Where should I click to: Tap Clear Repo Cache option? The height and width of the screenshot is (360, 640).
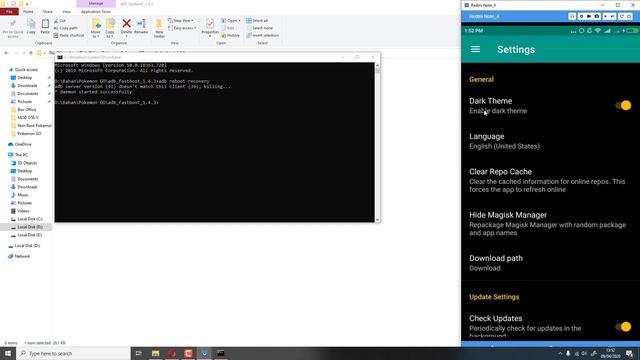tap(550, 180)
